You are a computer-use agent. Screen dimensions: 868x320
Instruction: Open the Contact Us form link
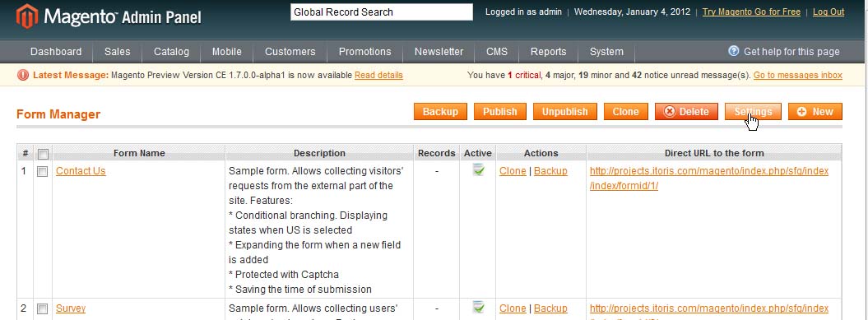click(81, 170)
